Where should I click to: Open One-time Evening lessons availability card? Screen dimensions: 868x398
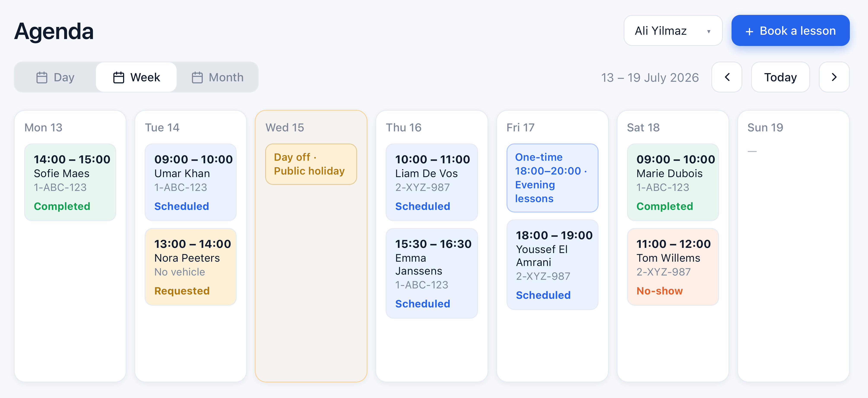click(552, 178)
